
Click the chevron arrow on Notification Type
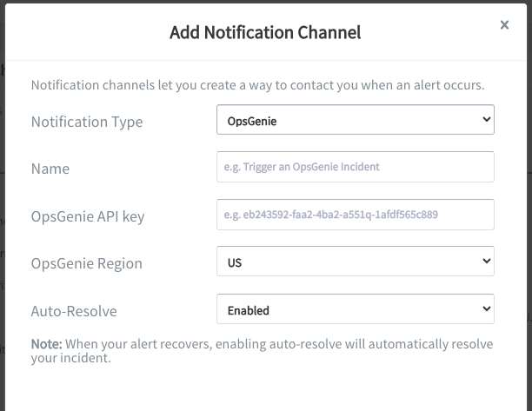coord(487,119)
